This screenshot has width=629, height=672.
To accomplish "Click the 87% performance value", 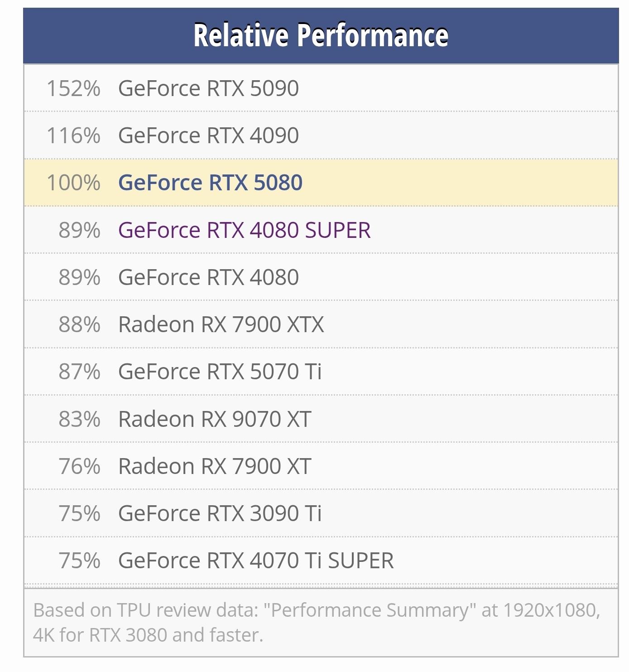I will pos(79,372).
